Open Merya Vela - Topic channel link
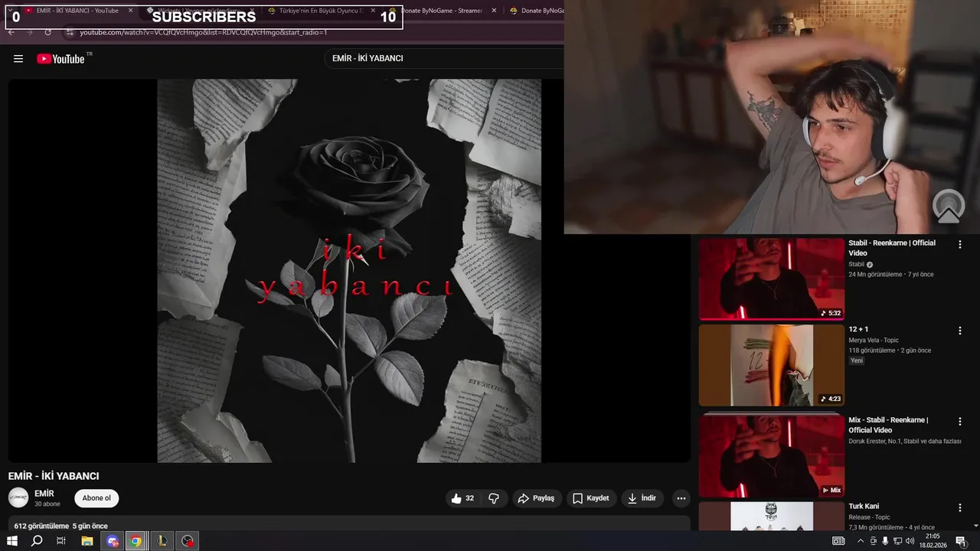 (x=874, y=340)
